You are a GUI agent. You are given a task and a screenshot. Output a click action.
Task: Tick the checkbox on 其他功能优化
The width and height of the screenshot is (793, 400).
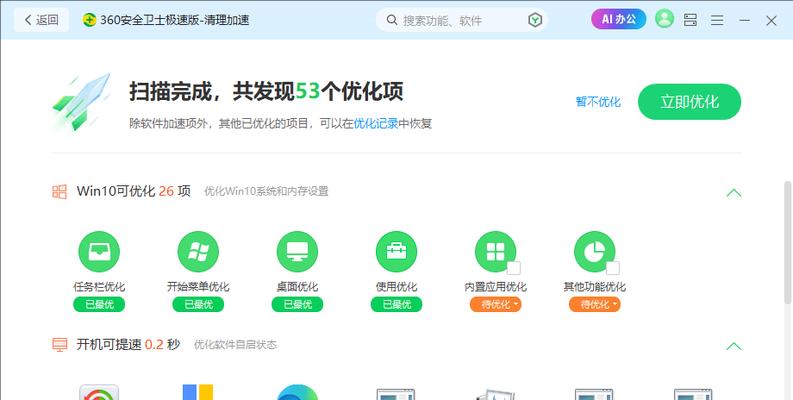[613, 268]
